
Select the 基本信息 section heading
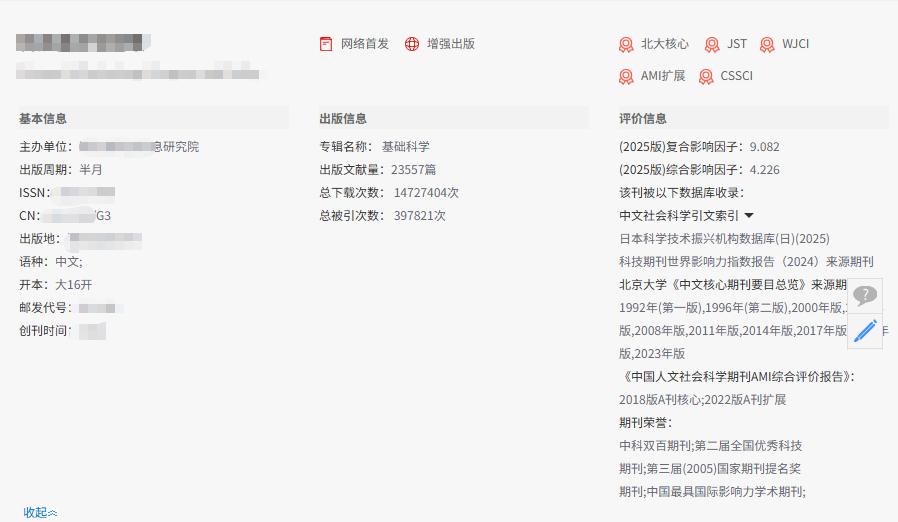[x=43, y=119]
